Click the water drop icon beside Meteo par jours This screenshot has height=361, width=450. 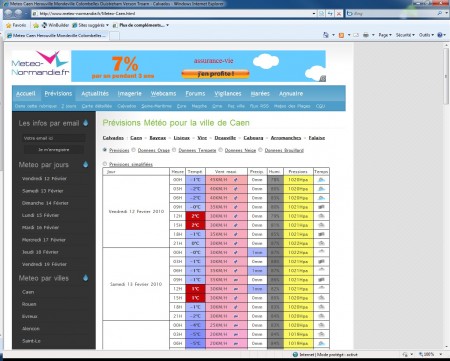pyautogui.click(x=86, y=164)
